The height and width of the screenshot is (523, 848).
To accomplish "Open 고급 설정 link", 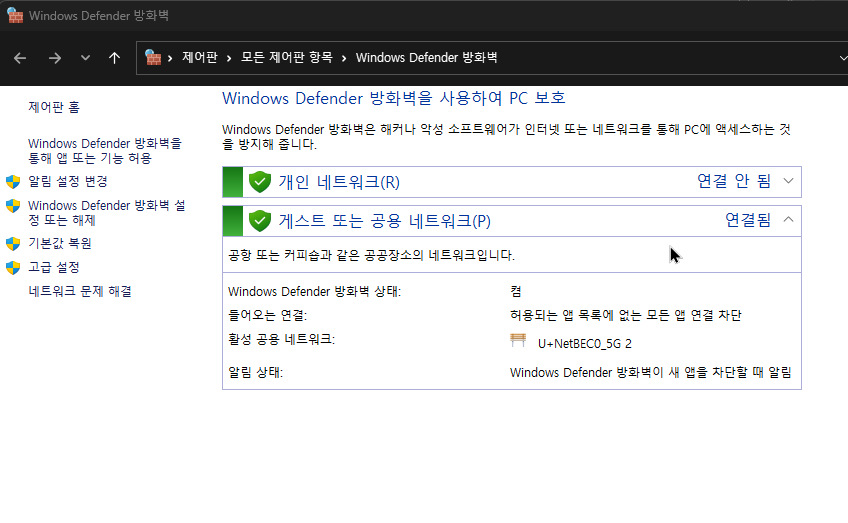I will [x=54, y=267].
